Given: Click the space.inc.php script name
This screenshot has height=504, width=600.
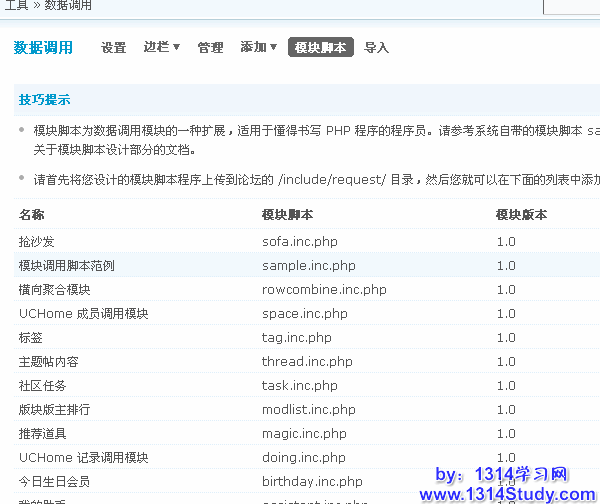Looking at the screenshot, I should tap(304, 314).
